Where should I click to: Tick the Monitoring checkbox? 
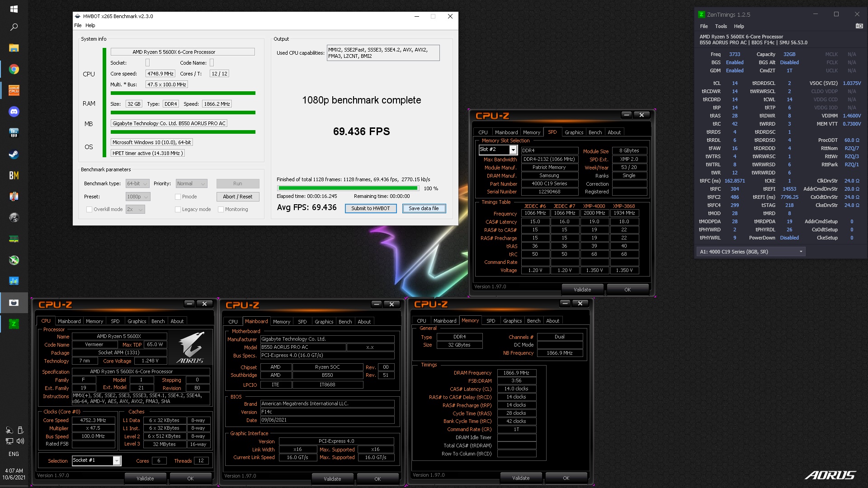point(221,209)
